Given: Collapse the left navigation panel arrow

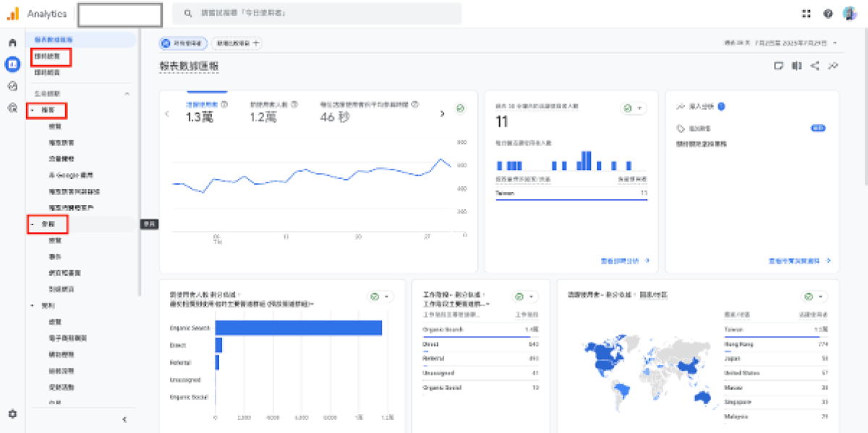Looking at the screenshot, I should (x=124, y=419).
